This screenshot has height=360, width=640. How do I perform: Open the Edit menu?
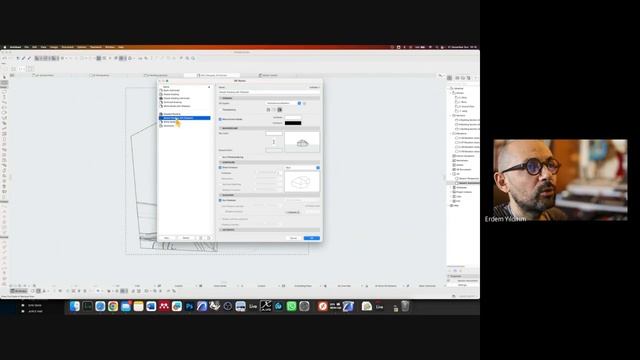point(35,47)
